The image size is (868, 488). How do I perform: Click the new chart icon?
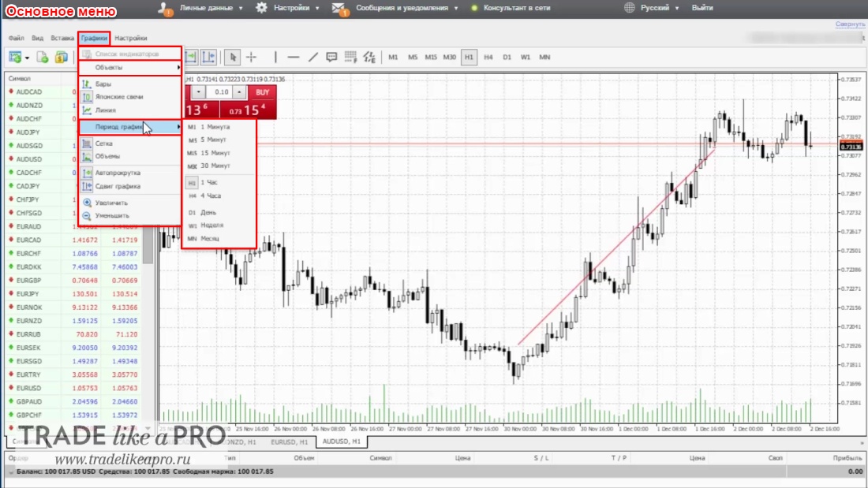coord(15,57)
